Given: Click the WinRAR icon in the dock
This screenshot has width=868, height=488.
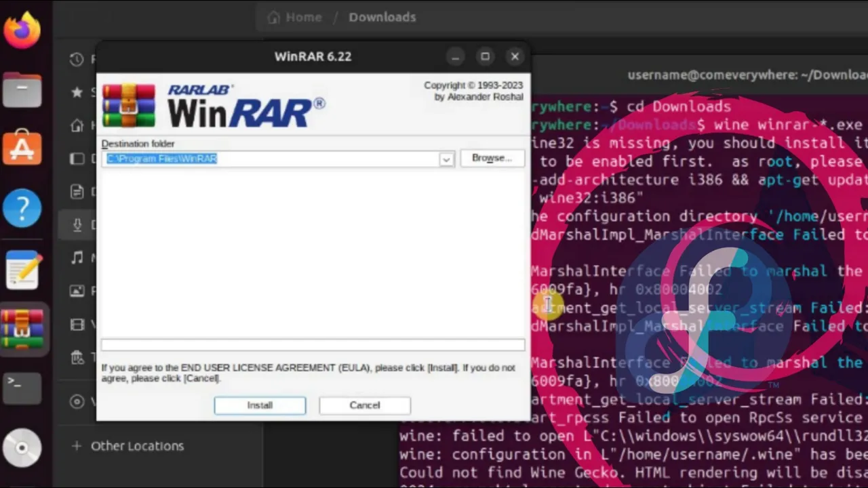Looking at the screenshot, I should [22, 329].
